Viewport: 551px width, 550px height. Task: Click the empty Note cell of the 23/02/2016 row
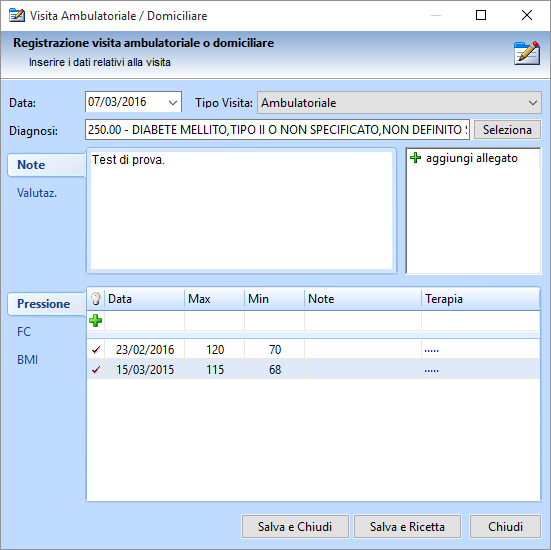(363, 350)
